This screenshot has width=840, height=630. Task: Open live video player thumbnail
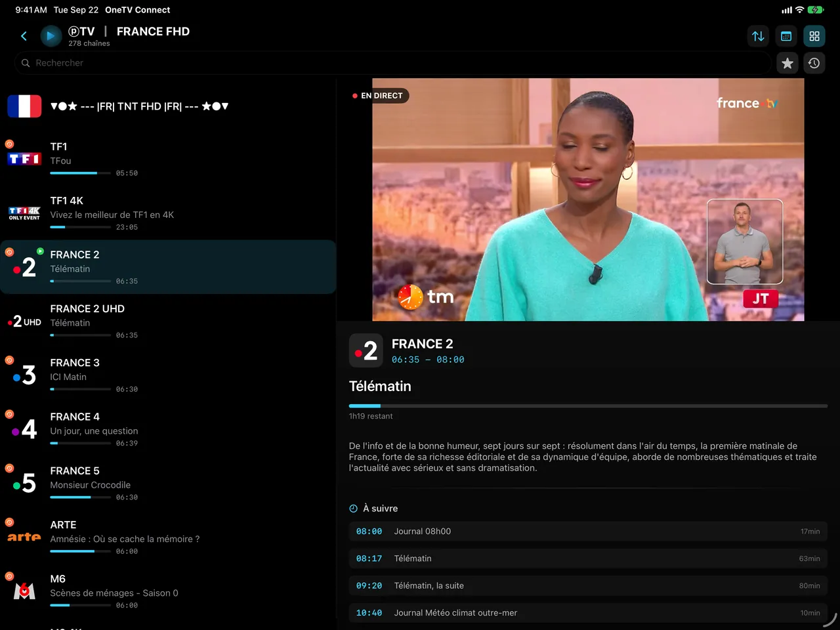[588, 199]
